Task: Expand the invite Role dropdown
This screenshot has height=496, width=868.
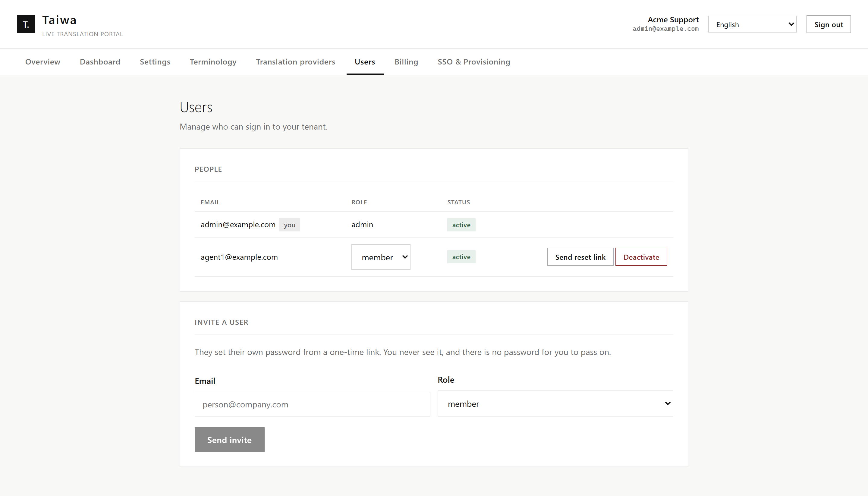Action: pyautogui.click(x=555, y=404)
